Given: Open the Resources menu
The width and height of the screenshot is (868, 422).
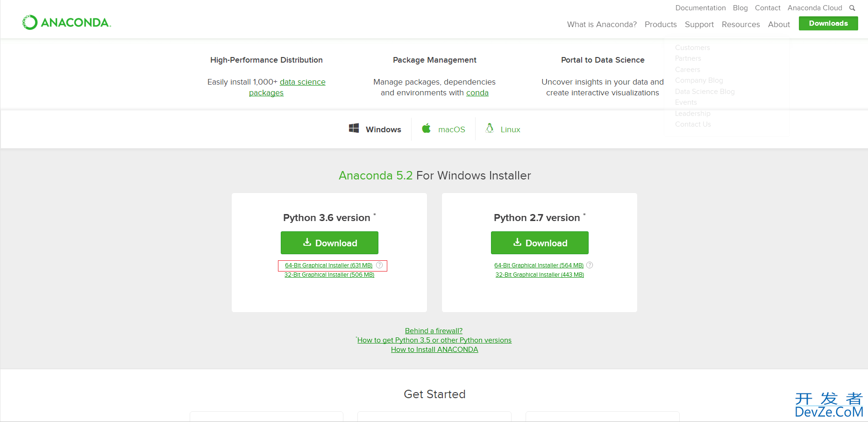Looking at the screenshot, I should coord(740,24).
